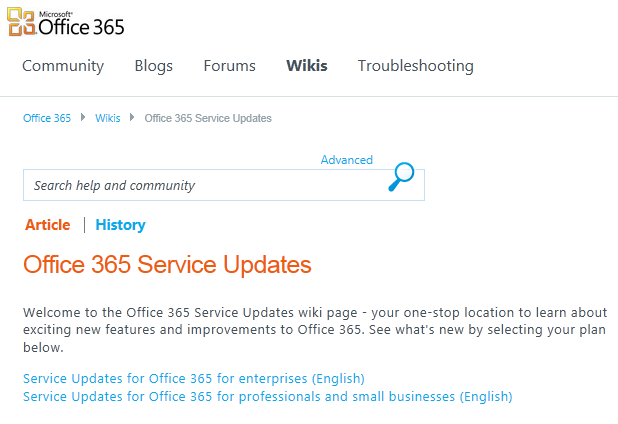Open the Community menu item
The width and height of the screenshot is (618, 424).
pos(63,66)
